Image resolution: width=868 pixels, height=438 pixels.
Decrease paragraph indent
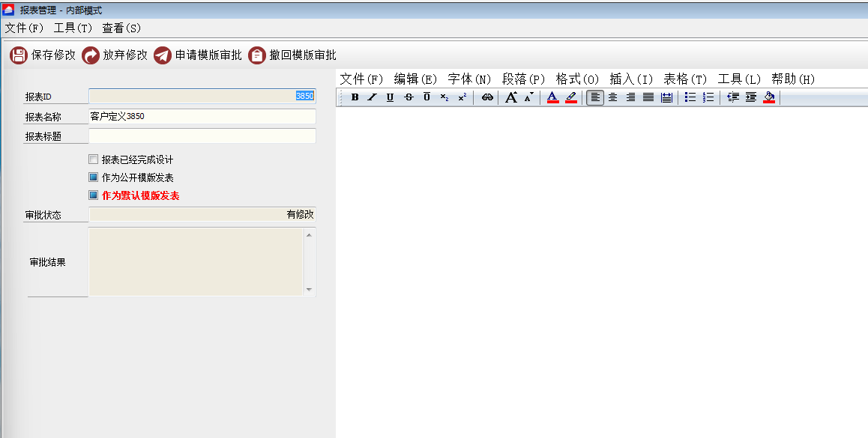pyautogui.click(x=733, y=97)
